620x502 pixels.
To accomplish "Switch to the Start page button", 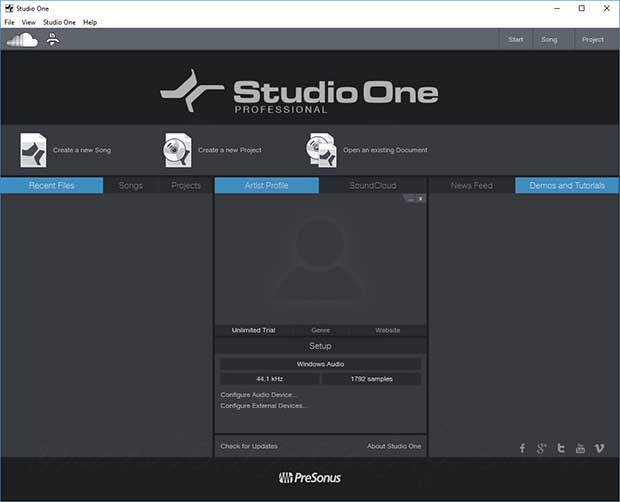I will point(516,40).
